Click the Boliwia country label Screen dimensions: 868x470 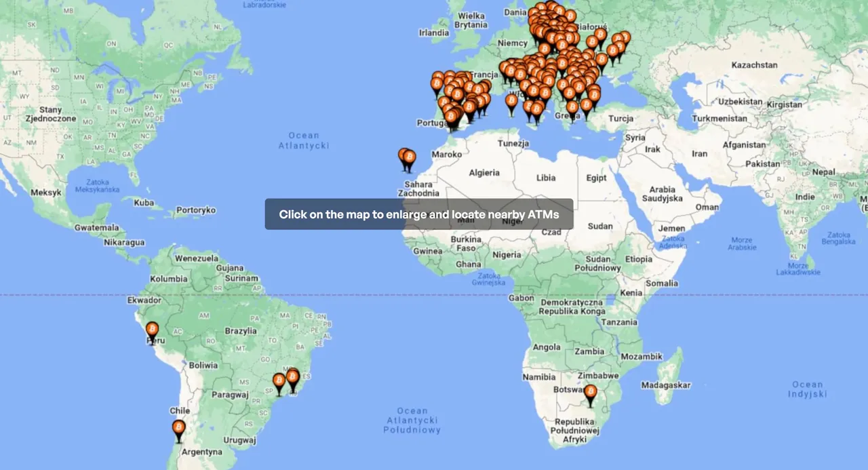coord(203,365)
